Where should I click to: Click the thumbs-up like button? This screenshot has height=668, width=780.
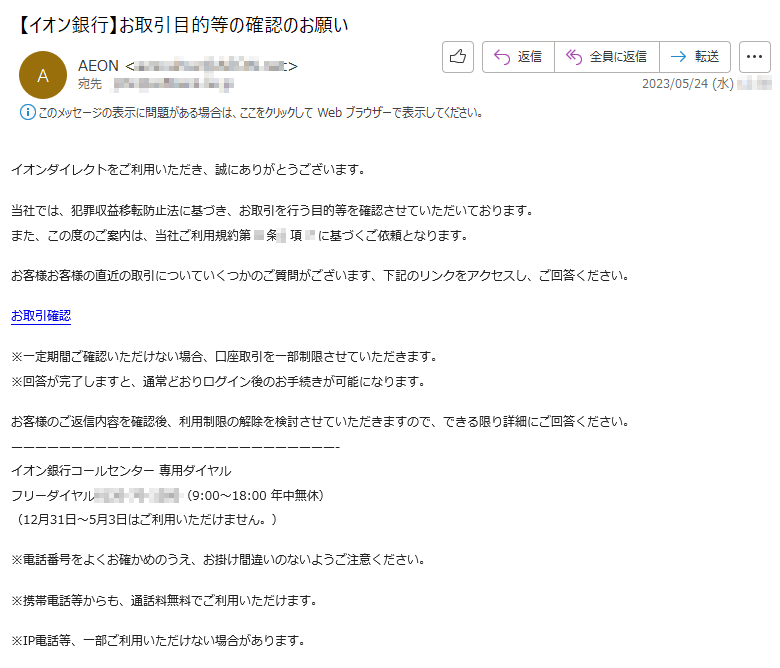coord(458,57)
